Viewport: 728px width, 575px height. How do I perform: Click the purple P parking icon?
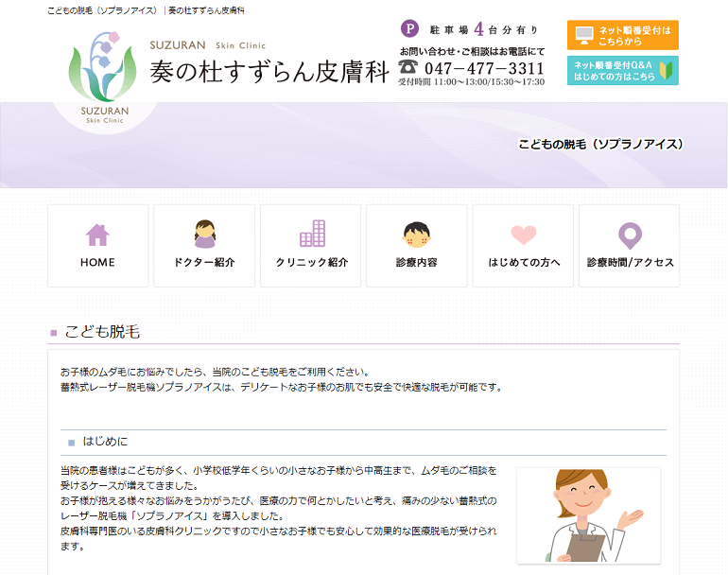point(409,28)
